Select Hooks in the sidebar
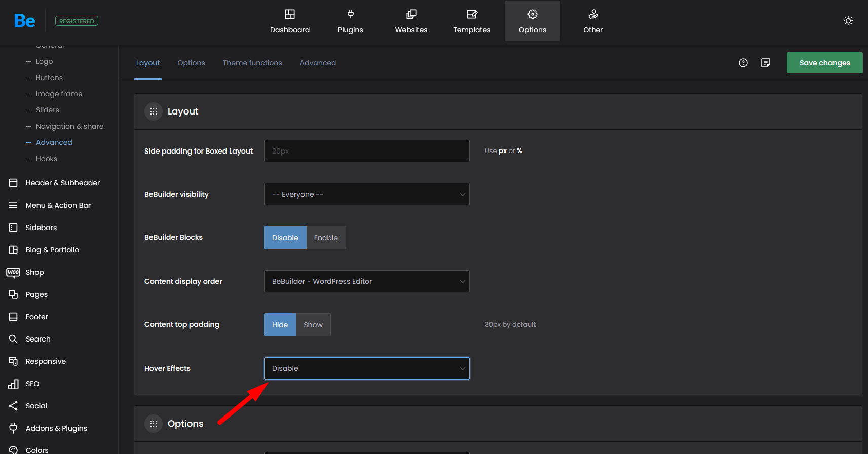Viewport: 868px width, 454px height. [x=46, y=159]
